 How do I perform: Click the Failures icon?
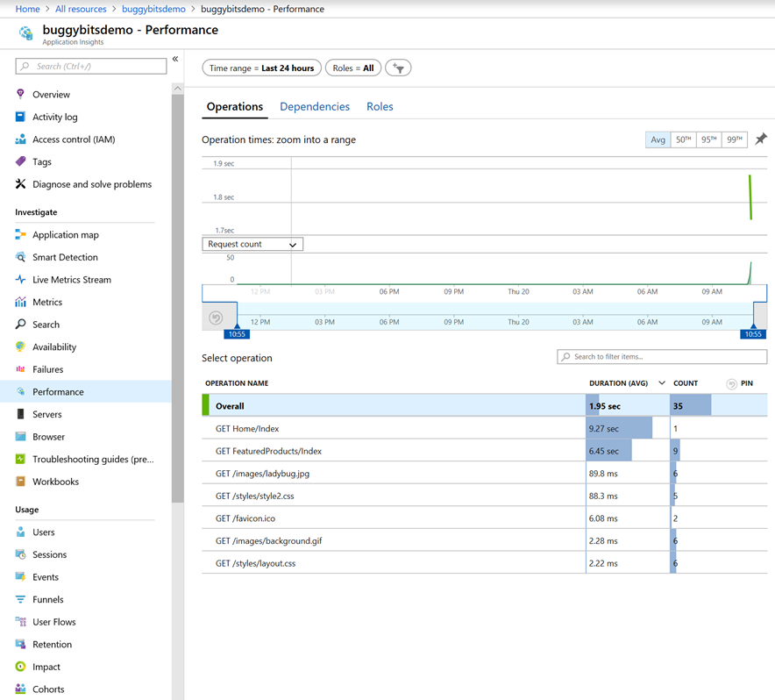(20, 369)
